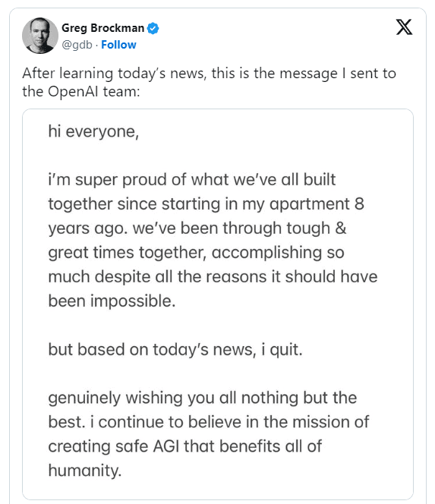Click the 'years ago. we've been through tough &' line

[197, 228]
